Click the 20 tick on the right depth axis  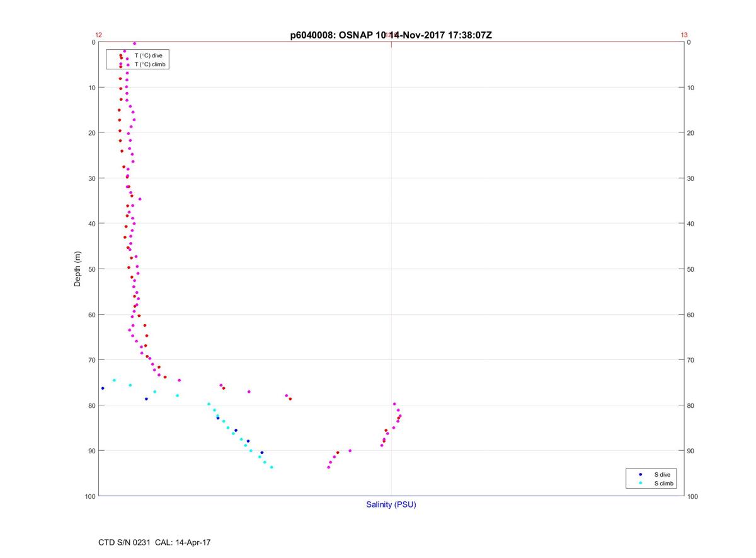[691, 133]
